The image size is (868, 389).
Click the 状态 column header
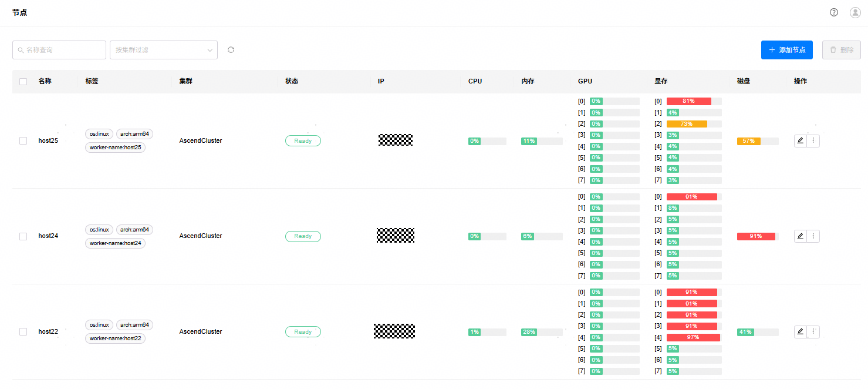coord(292,81)
